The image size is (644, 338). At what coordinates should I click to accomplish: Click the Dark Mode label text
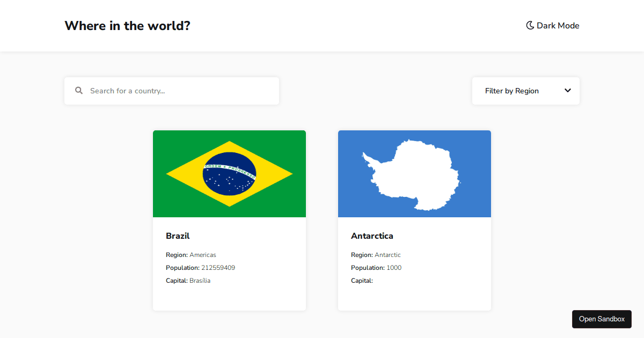coord(558,25)
